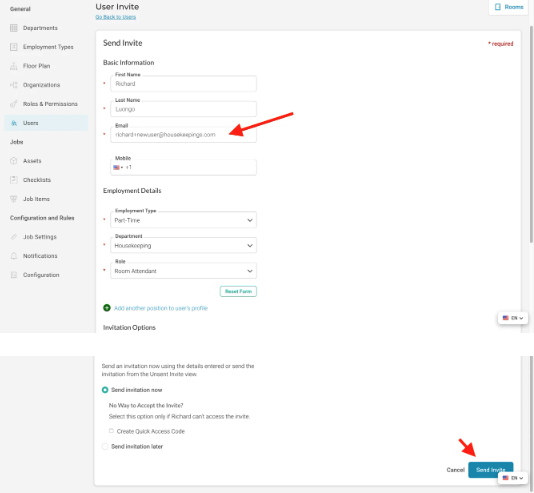Choose the Send invitation later option
This screenshot has height=493, width=534.
pos(105,446)
